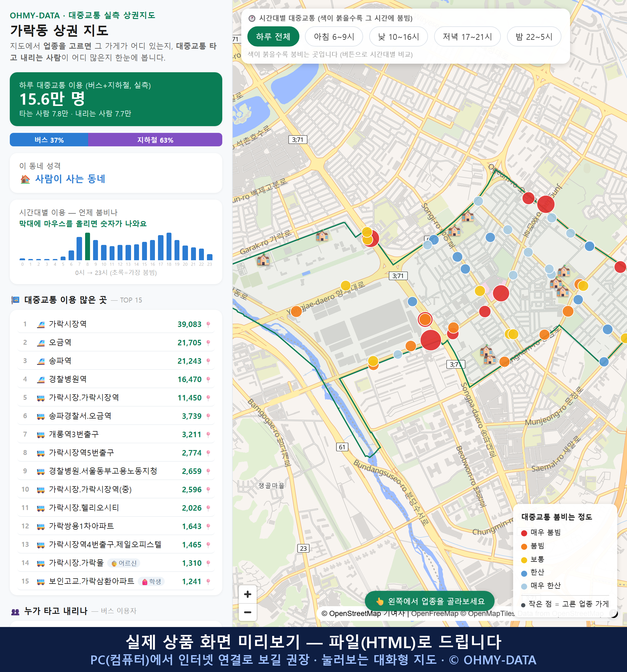Click the bus icon in 가락시장.가락시장역 row
This screenshot has height=672, width=627.
pyautogui.click(x=41, y=398)
